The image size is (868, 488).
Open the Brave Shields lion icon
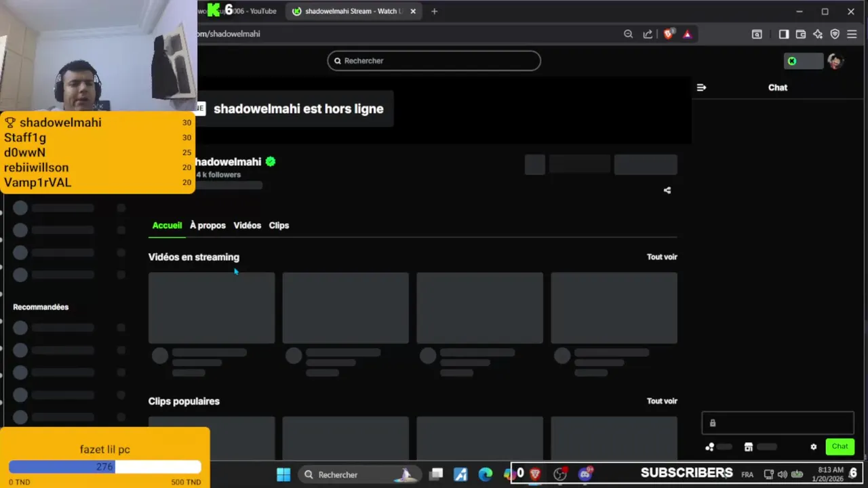point(669,34)
